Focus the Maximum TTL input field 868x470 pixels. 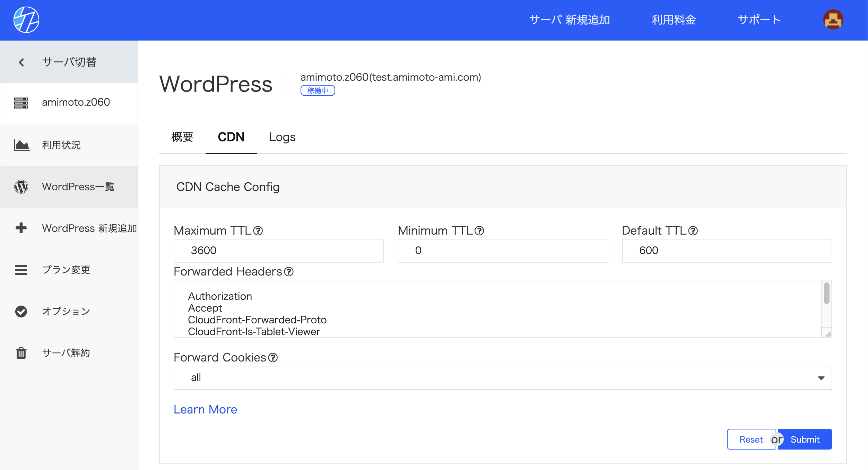tap(279, 251)
